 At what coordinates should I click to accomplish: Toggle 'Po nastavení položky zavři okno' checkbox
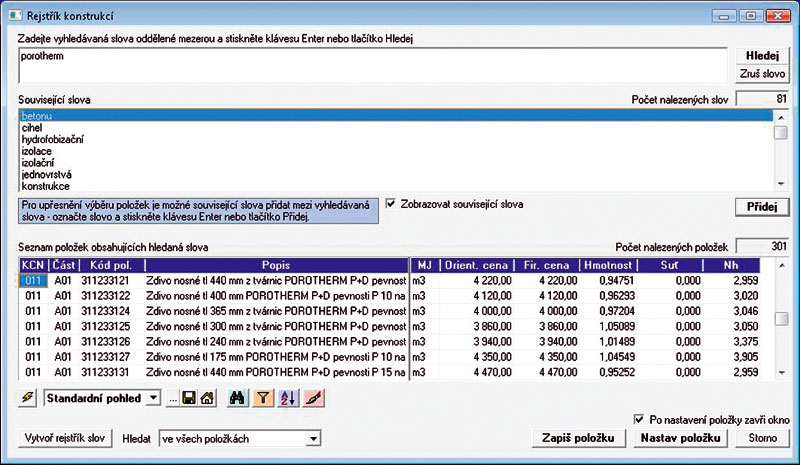coord(639,419)
